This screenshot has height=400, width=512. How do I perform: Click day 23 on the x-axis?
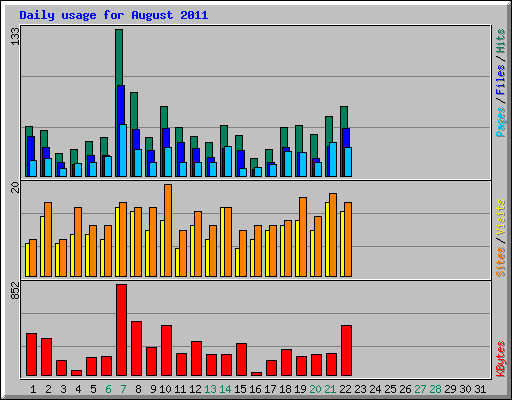click(x=360, y=389)
